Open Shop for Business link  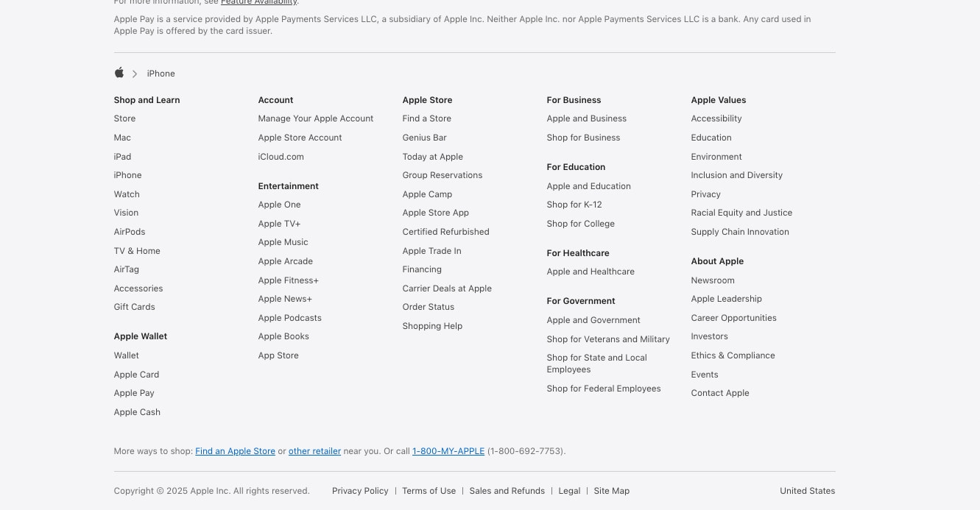(x=583, y=138)
